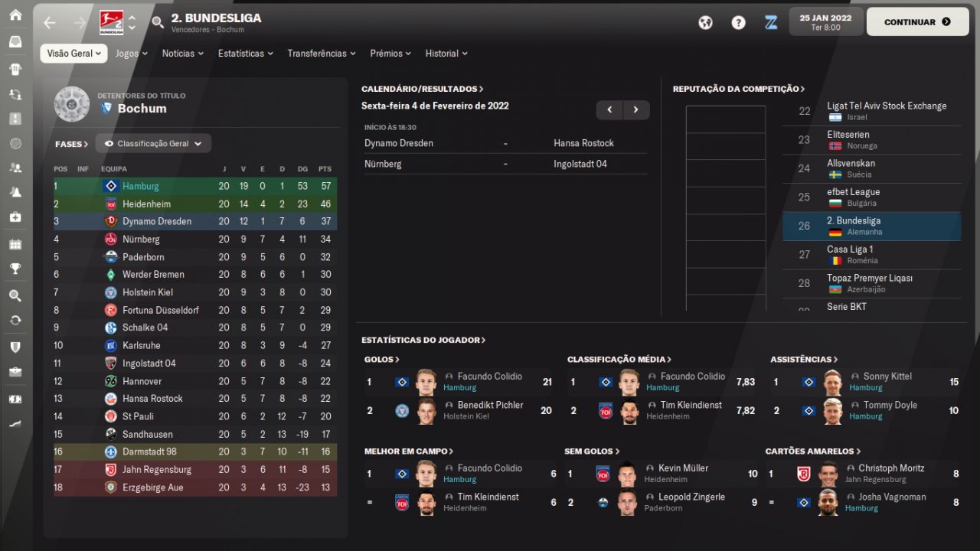
Task: Open the Visão Geral dropdown
Action: tap(73, 54)
